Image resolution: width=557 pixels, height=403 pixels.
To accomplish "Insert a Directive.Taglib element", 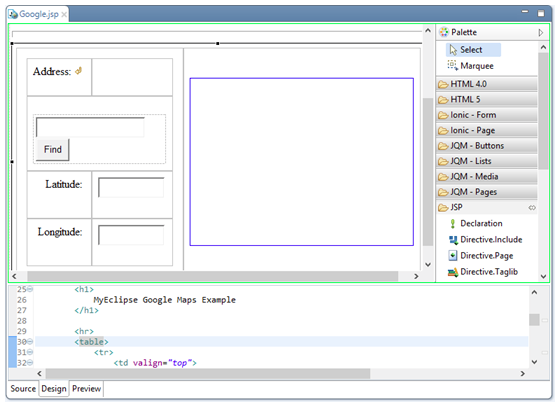I will point(483,272).
